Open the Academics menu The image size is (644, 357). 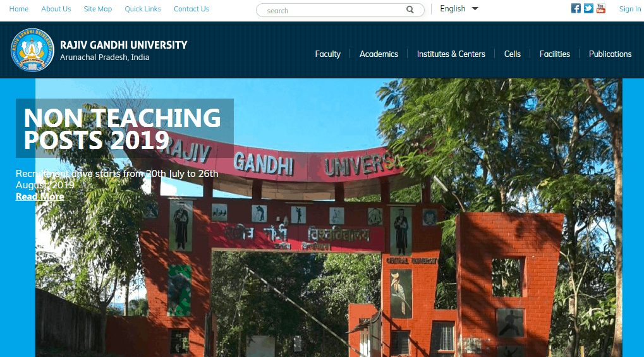[x=379, y=54]
